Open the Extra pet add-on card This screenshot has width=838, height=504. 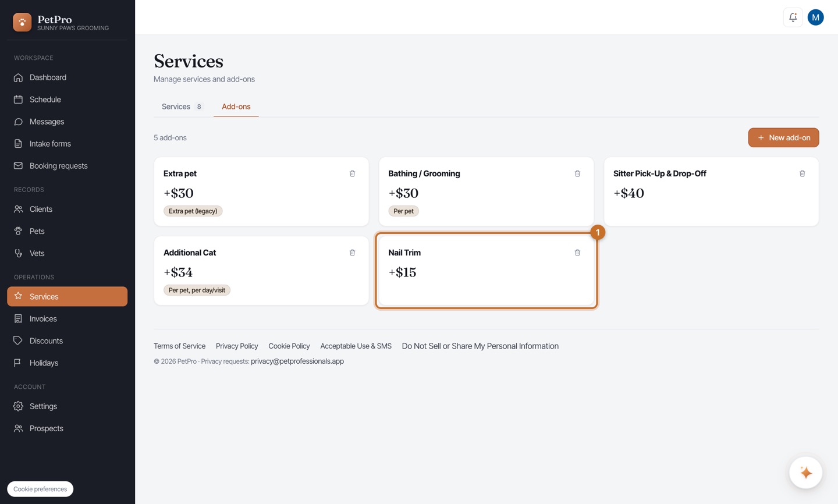click(261, 191)
